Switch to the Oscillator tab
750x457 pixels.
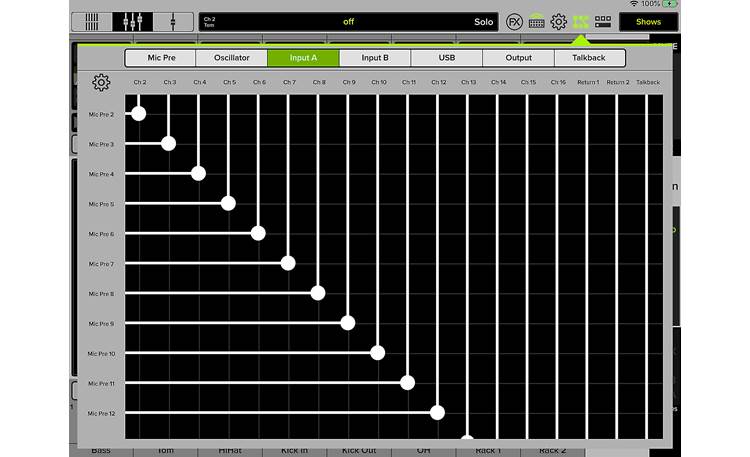pos(232,58)
